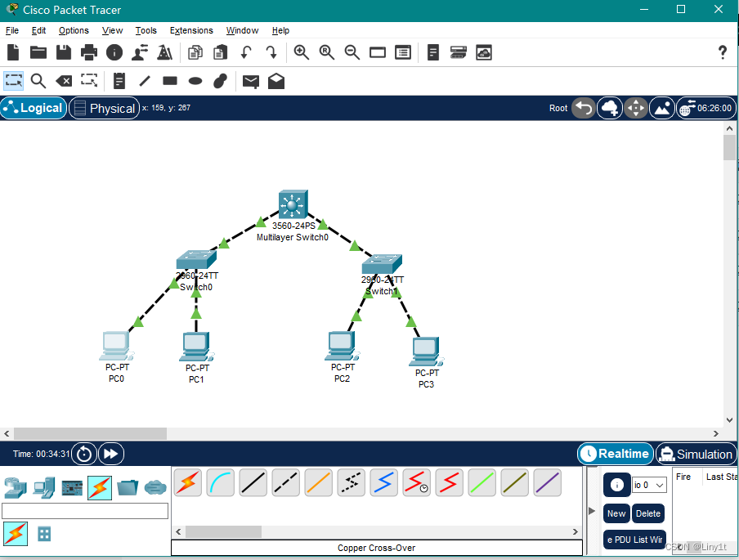Image resolution: width=739 pixels, height=560 pixels.
Task: Select the Draw Rectangle tool
Action: 170,81
